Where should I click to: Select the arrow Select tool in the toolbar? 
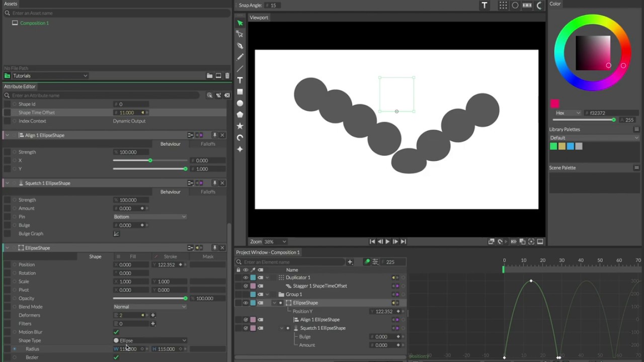click(240, 23)
